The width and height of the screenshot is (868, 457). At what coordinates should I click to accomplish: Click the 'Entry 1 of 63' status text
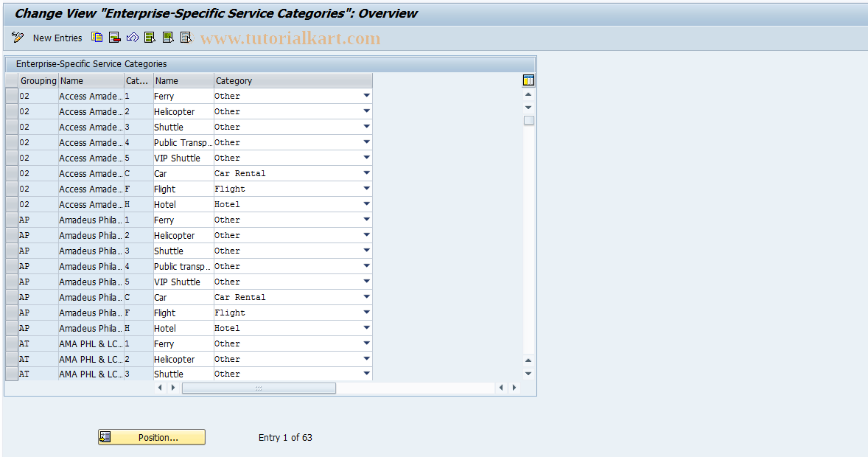point(285,438)
